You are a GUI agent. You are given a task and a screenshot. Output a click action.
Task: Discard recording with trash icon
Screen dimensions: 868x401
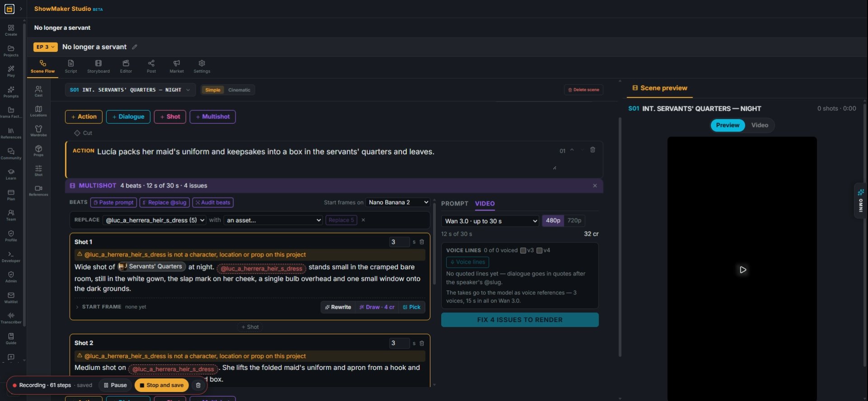[198, 385]
